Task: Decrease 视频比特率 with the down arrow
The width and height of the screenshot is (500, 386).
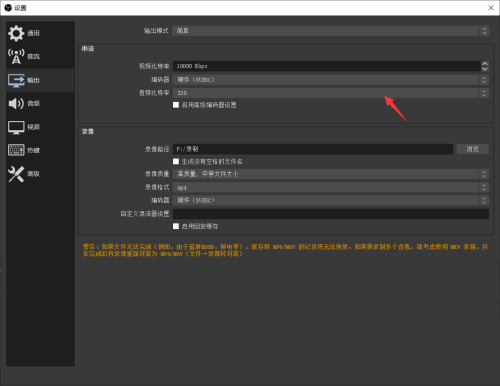Action: 485,69
